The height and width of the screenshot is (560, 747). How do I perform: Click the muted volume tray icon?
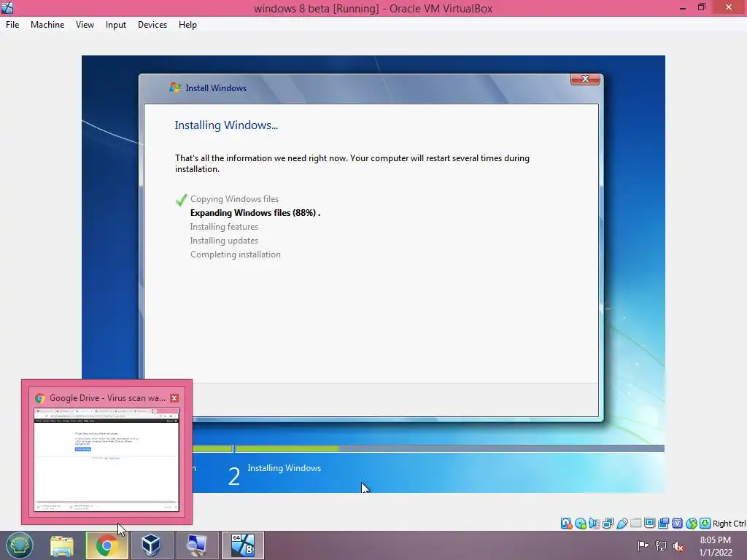pos(678,545)
